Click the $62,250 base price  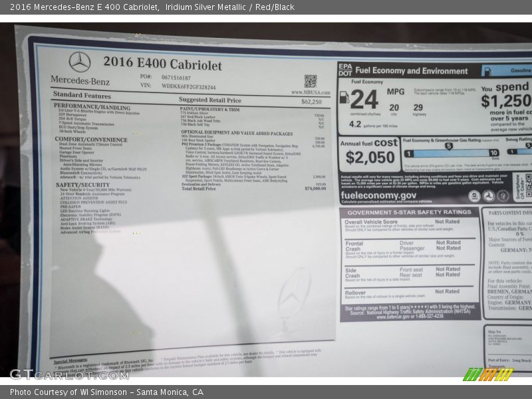[311, 102]
